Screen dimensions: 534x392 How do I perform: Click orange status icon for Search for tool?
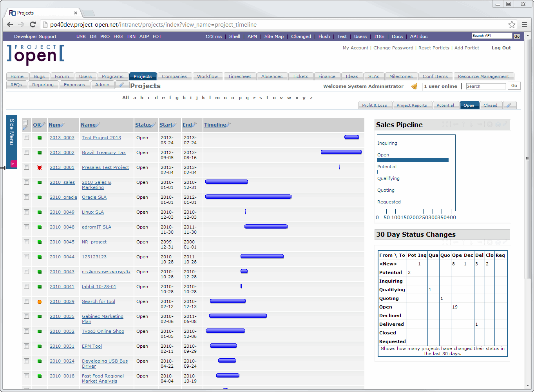(40, 302)
